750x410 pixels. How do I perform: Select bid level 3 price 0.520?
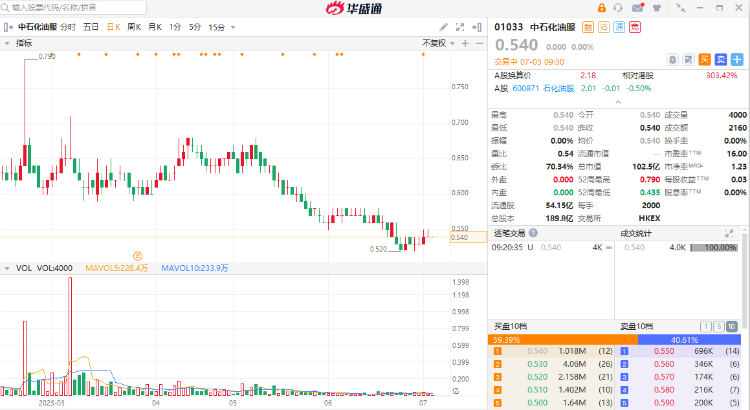[537, 377]
